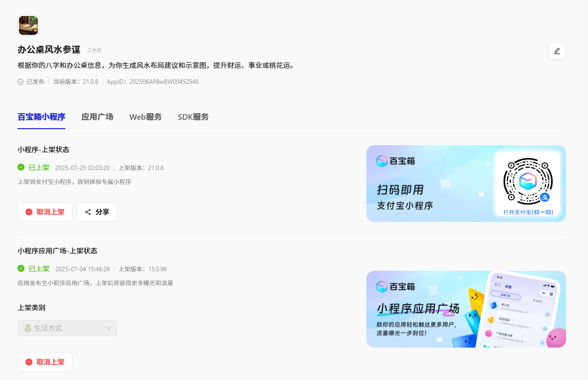Click the 分享 button
Viewport: 588px width, 380px height.
coord(97,211)
